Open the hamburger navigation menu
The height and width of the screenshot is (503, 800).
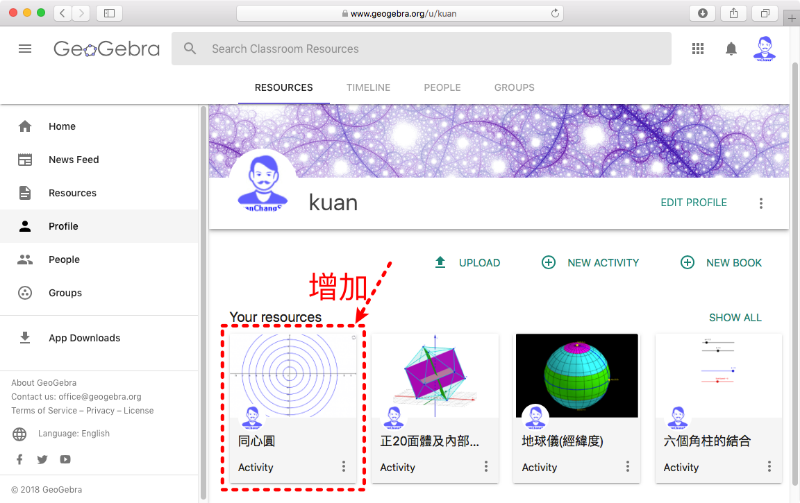25,49
